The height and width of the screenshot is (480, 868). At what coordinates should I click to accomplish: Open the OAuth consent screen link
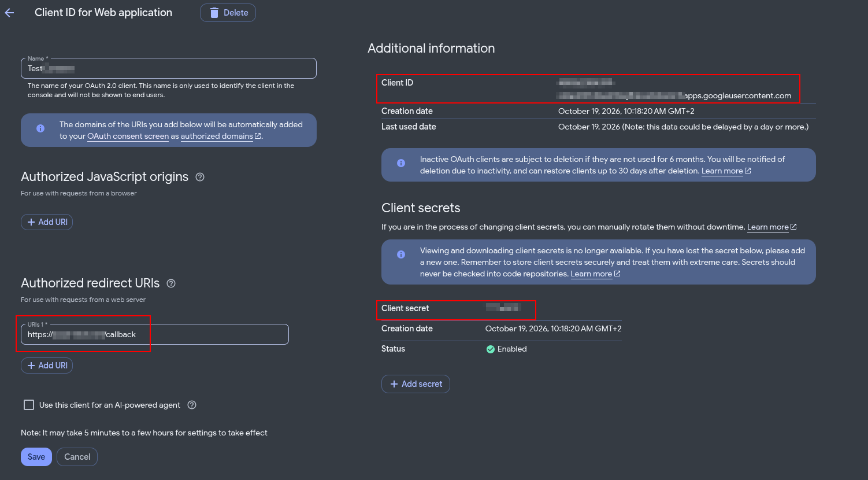pos(128,136)
